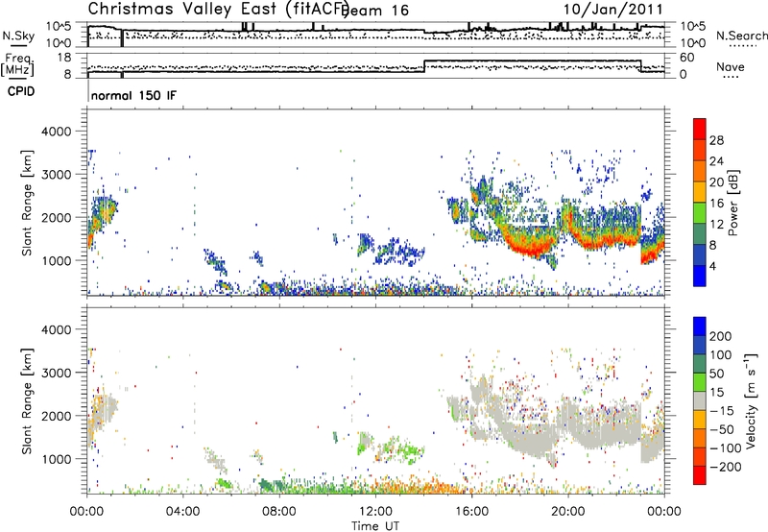Click the 'Christmas Valley East (fitACF)' title

tap(219, 9)
